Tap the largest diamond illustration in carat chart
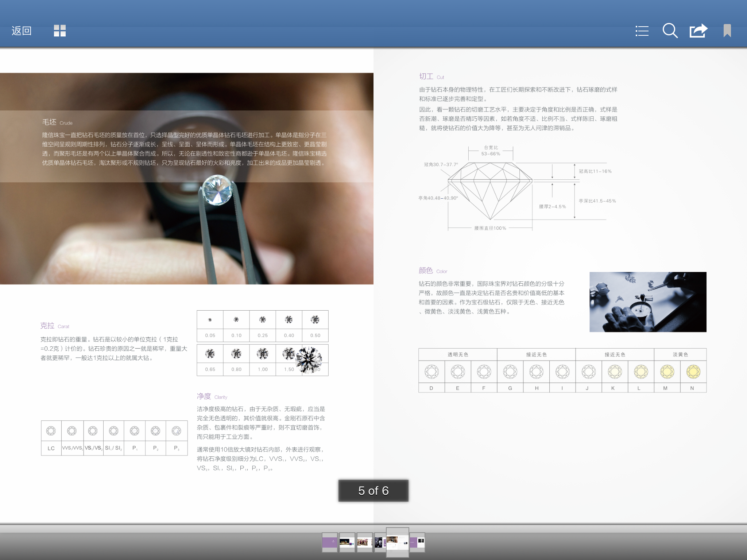Screen dimensions: 747x560 tap(309, 360)
